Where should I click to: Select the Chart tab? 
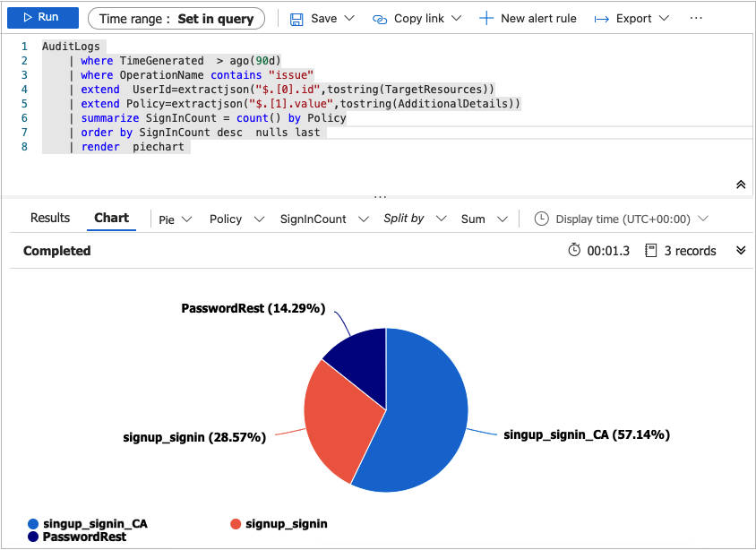112,218
